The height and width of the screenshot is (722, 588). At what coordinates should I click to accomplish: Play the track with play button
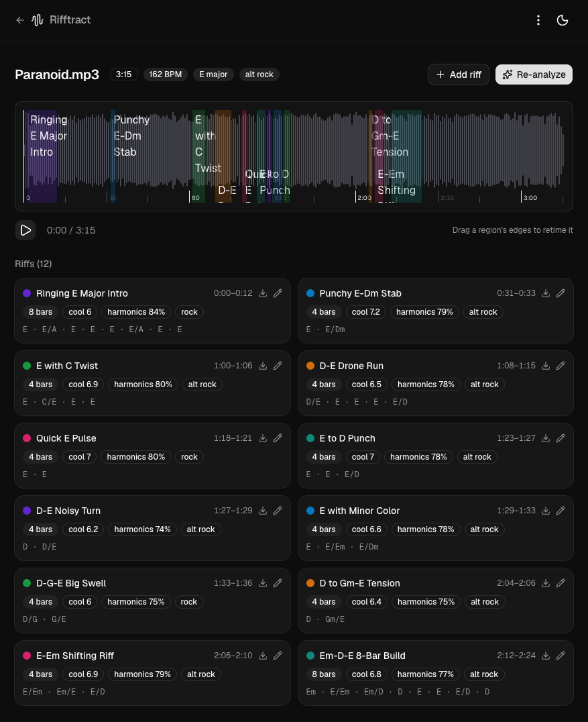click(25, 230)
